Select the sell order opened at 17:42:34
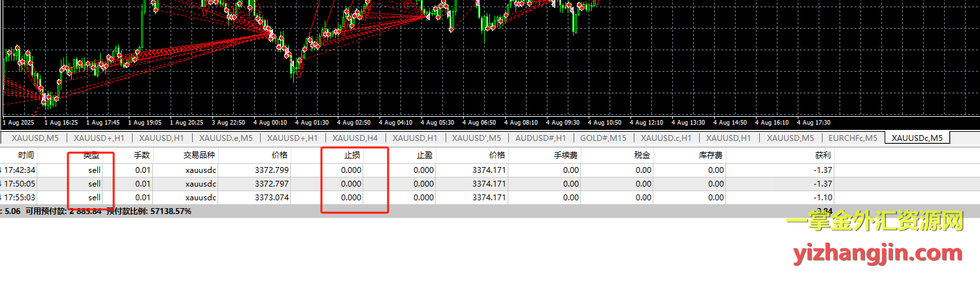The width and height of the screenshot is (980, 306). coord(95,170)
